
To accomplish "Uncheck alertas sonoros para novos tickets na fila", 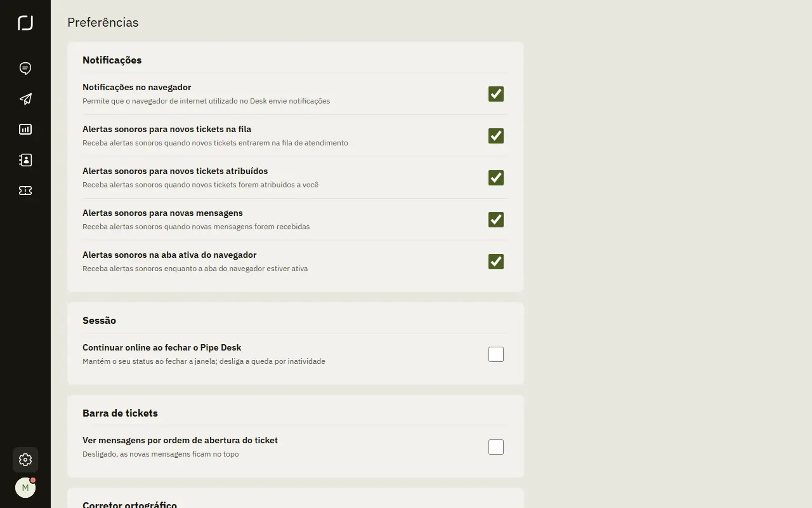I will 496,136.
